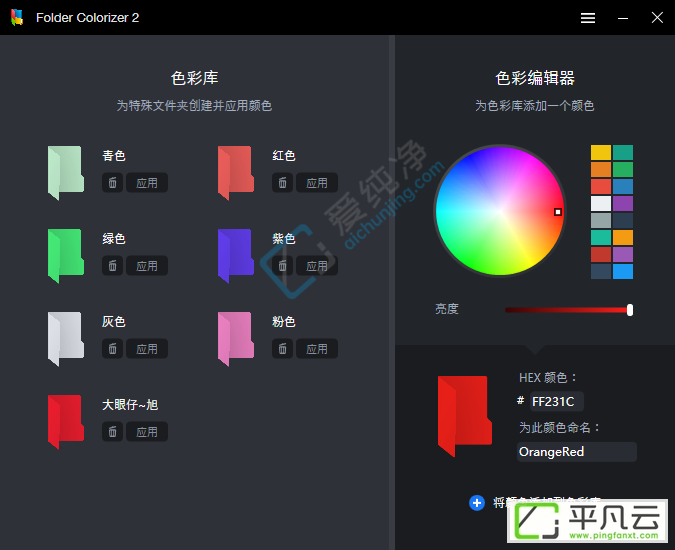Pick the green swatch in second row
675x550 pixels.
622,169
